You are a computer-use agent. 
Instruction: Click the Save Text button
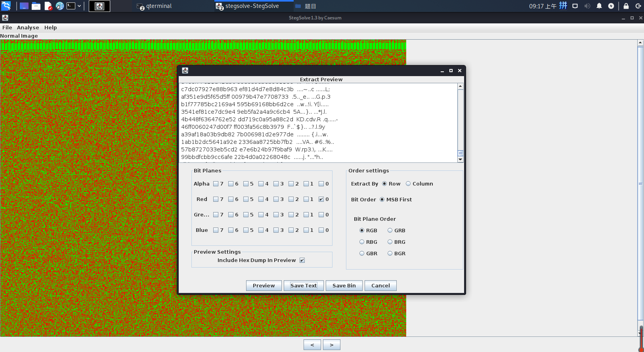point(304,285)
